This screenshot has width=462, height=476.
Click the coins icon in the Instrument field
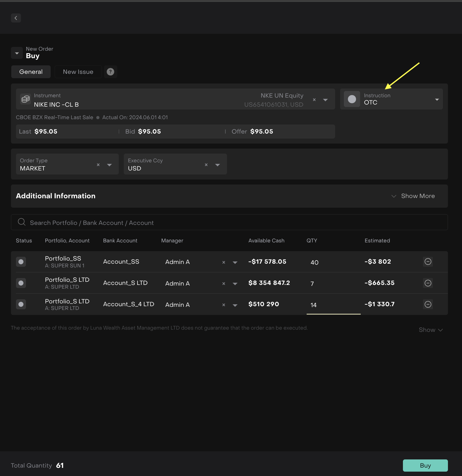[x=25, y=99]
